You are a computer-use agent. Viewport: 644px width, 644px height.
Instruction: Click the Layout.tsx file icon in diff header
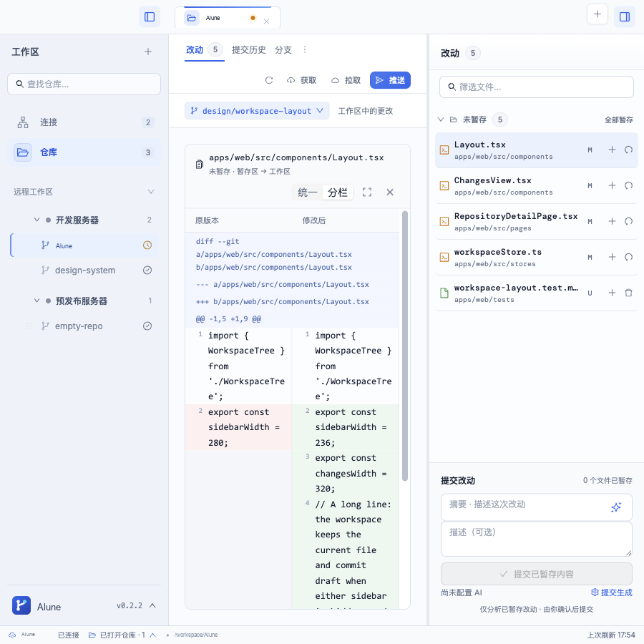tap(199, 165)
